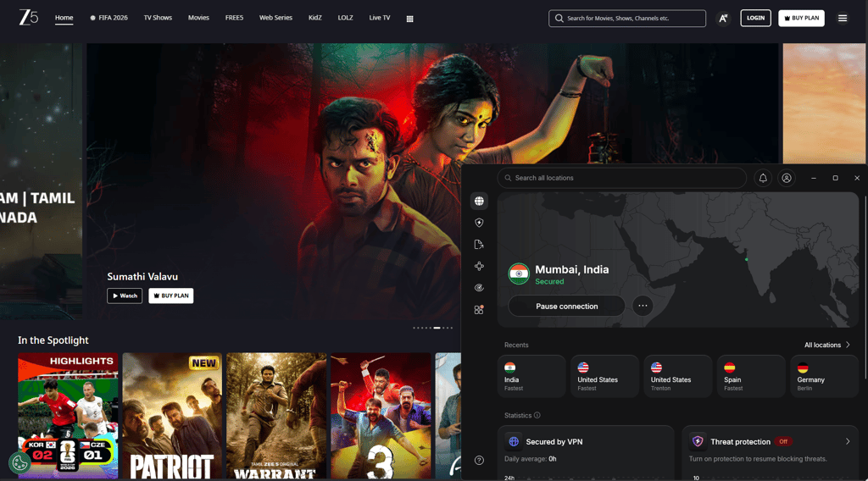Go to the Home tab
Viewport: 868px width, 481px height.
coord(64,18)
